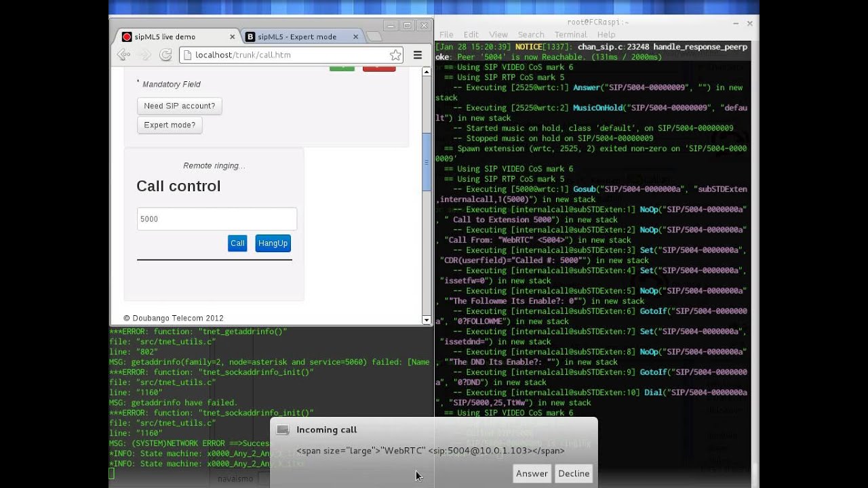The height and width of the screenshot is (488, 868).
Task: Click the browser back arrow
Action: click(x=124, y=55)
